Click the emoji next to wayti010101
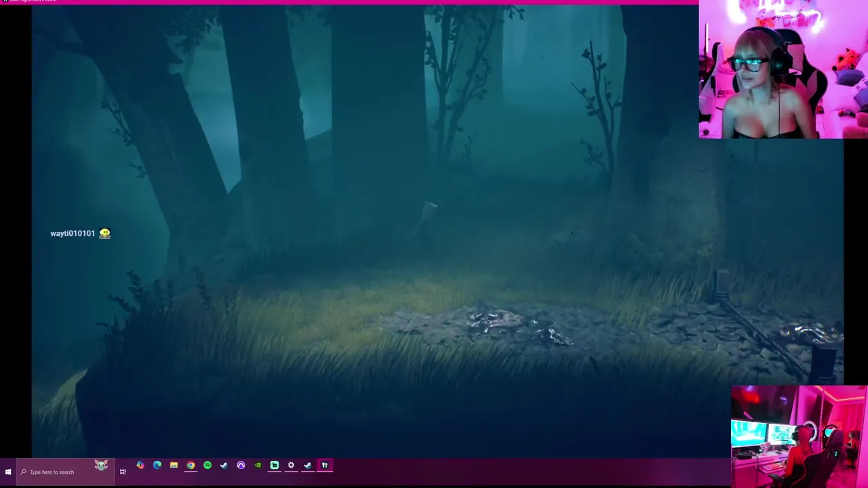This screenshot has height=488, width=868. click(104, 233)
